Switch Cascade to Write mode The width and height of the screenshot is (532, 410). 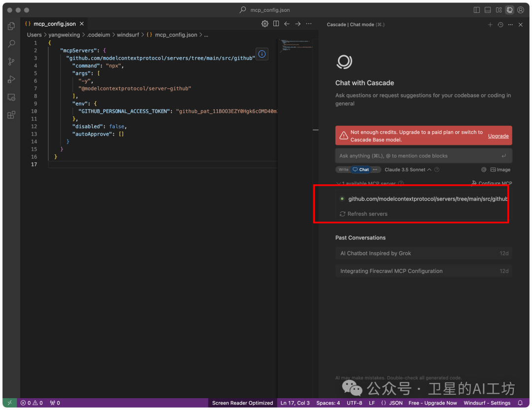pos(343,170)
